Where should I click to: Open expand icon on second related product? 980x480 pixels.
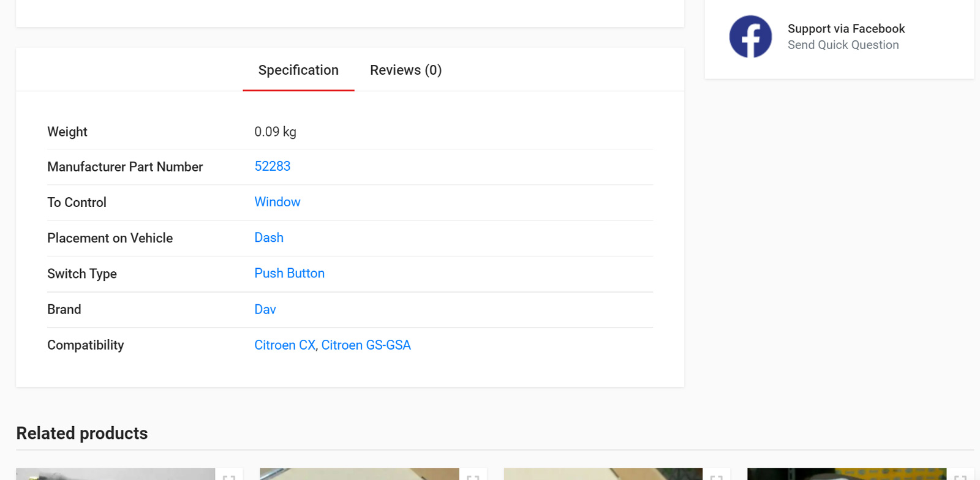473,476
